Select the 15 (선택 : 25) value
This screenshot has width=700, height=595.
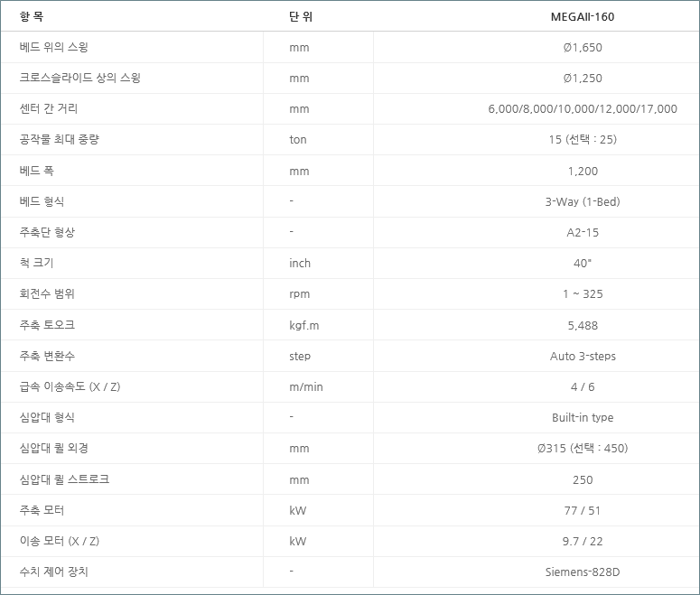tap(582, 140)
